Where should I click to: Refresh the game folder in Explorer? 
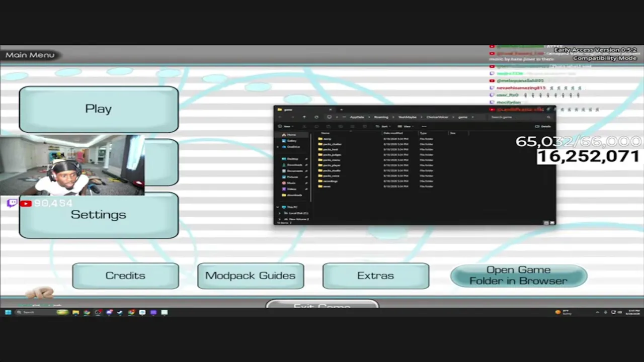(316, 117)
